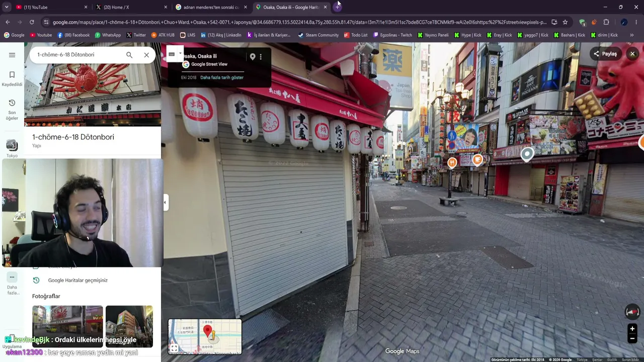Open the Eray | Kick bookmark
The image size is (644, 362).
(x=499, y=35)
